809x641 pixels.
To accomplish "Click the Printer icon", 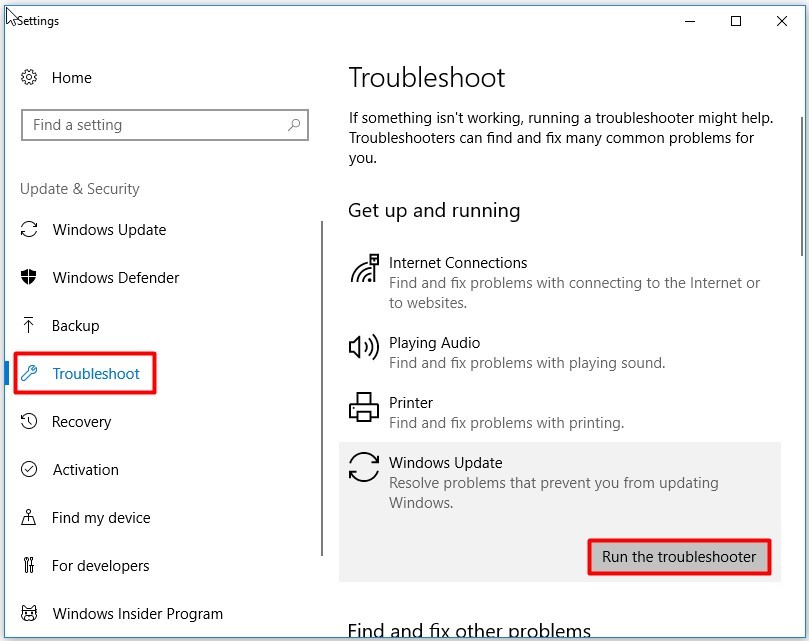I will 364,407.
